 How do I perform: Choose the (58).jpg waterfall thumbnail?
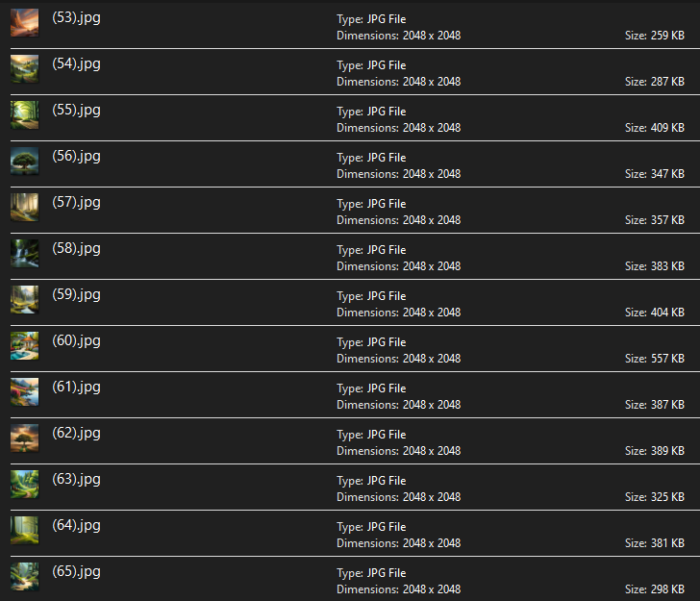(x=24, y=253)
